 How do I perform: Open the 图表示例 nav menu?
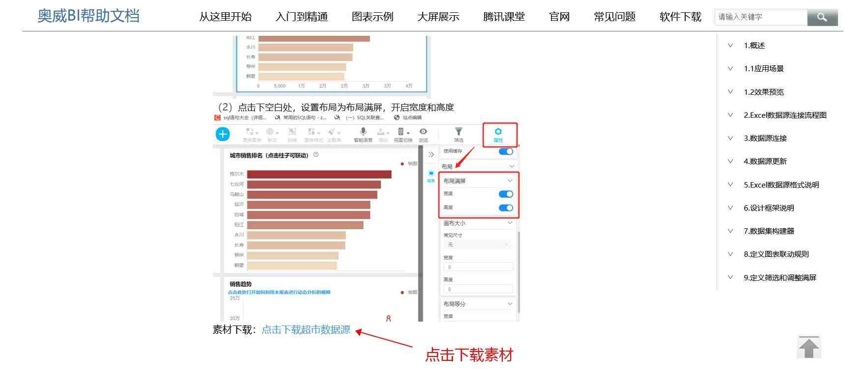(x=373, y=17)
